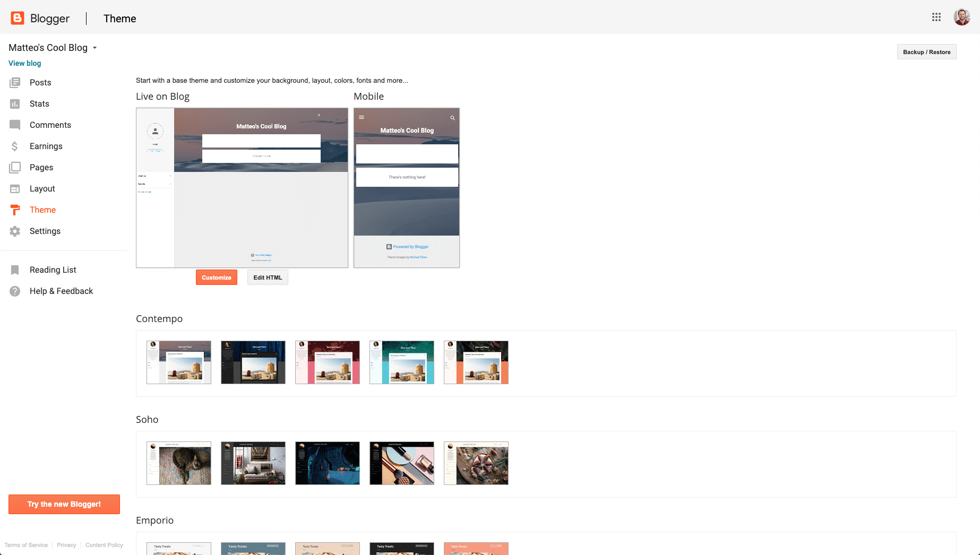Open the Layout editor
The width and height of the screenshot is (980, 555).
pyautogui.click(x=42, y=188)
